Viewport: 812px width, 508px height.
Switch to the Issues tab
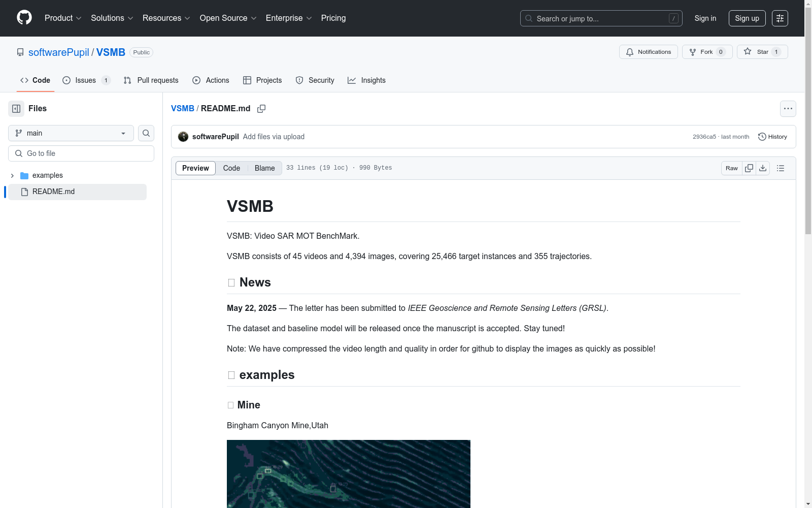tap(86, 80)
